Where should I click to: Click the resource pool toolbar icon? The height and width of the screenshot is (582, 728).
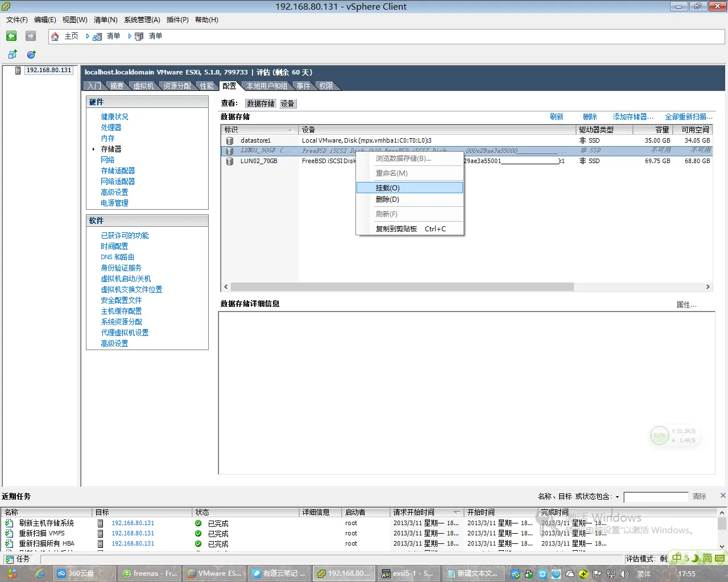[31, 55]
